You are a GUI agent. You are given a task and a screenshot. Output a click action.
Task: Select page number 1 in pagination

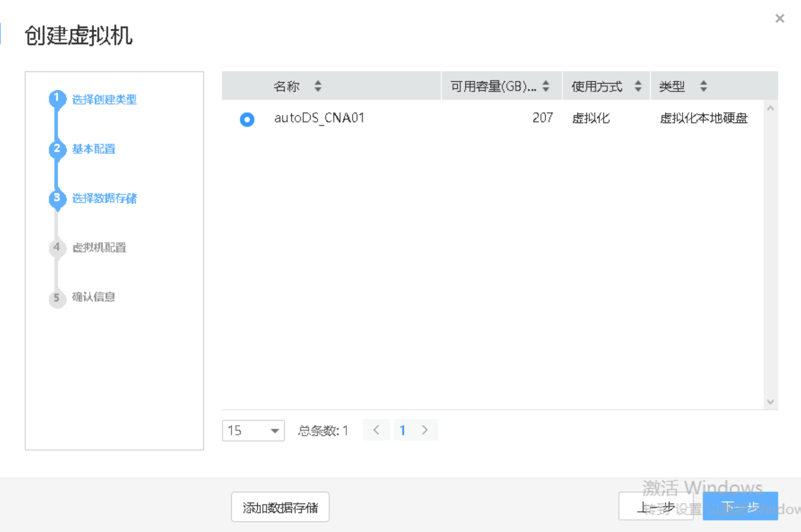coord(402,430)
